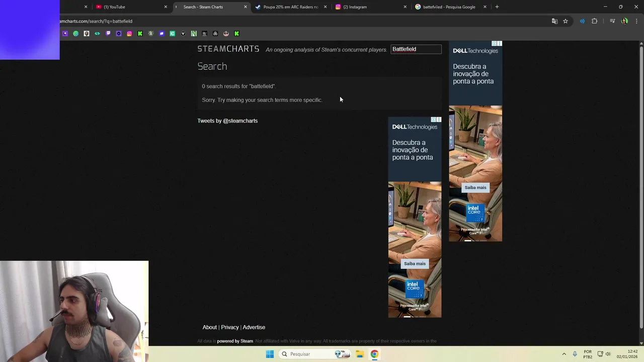
Task: Click the microphone icon in system tray
Action: click(575, 354)
